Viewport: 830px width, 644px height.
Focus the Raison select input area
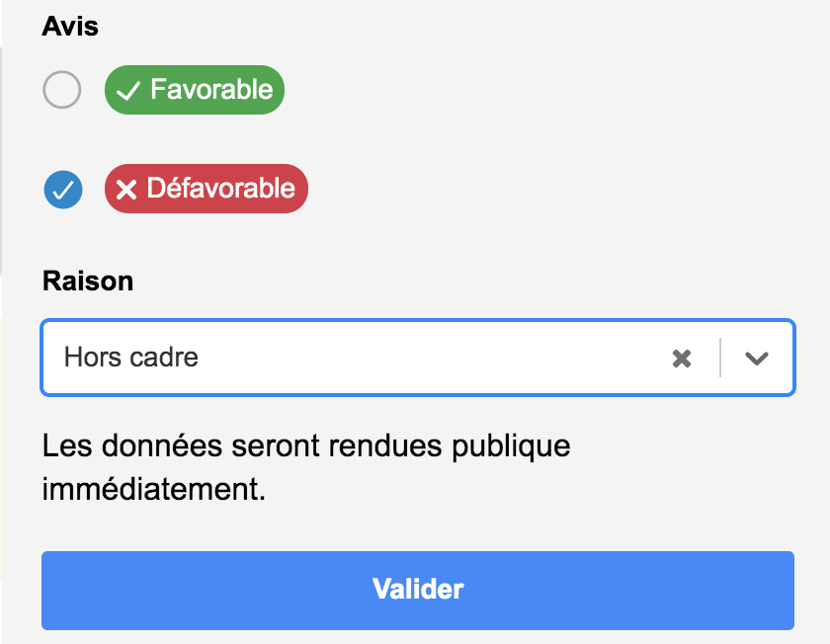[x=352, y=358]
